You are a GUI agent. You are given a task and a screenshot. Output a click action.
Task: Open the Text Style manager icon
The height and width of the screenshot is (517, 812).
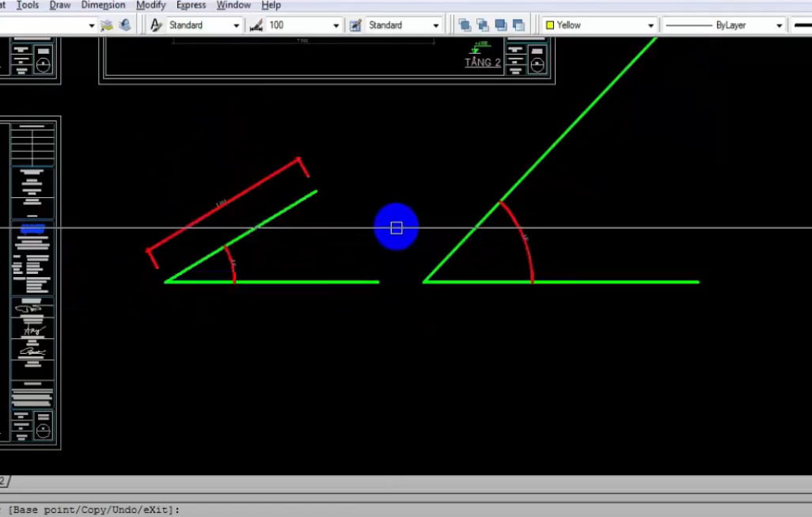(155, 25)
